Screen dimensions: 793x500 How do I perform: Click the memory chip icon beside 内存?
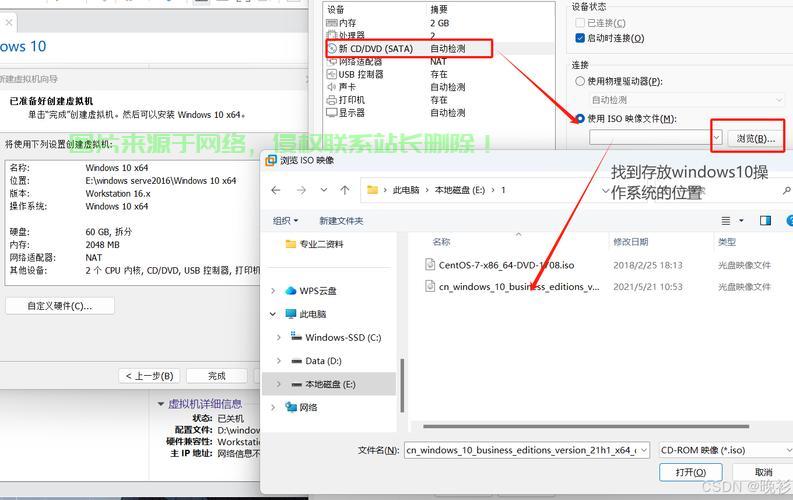[332, 23]
